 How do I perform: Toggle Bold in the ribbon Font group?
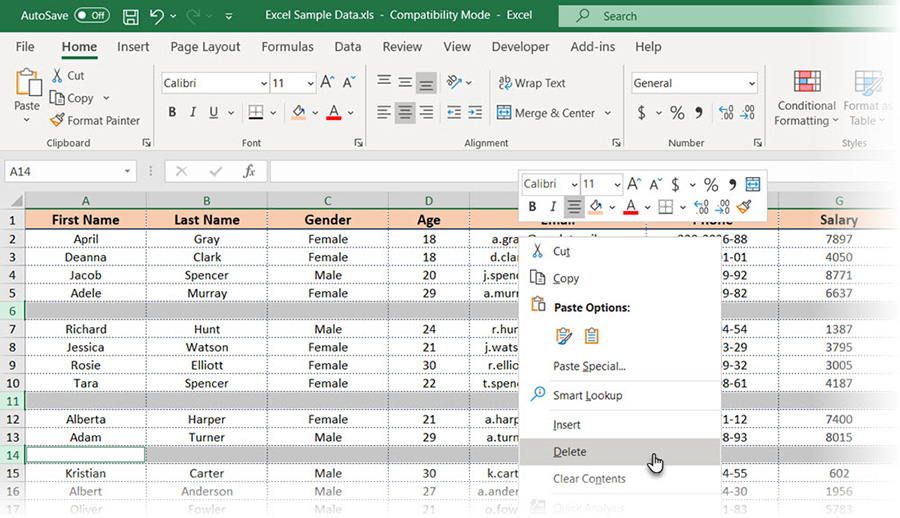tap(172, 113)
